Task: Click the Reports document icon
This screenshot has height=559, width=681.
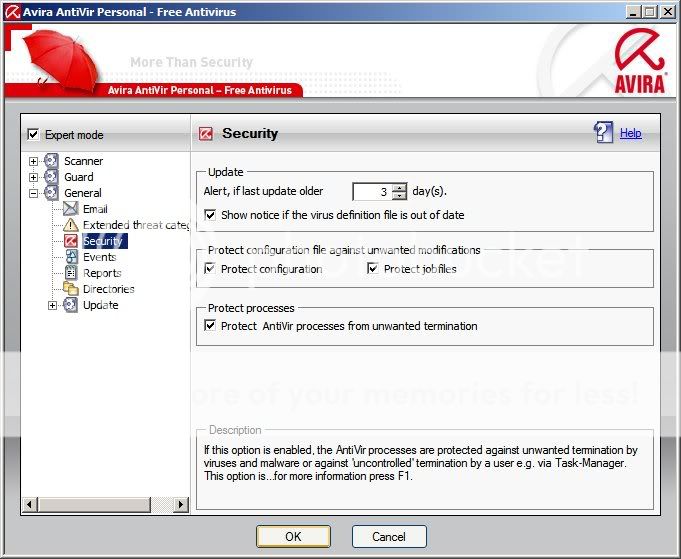Action: pyautogui.click(x=71, y=273)
